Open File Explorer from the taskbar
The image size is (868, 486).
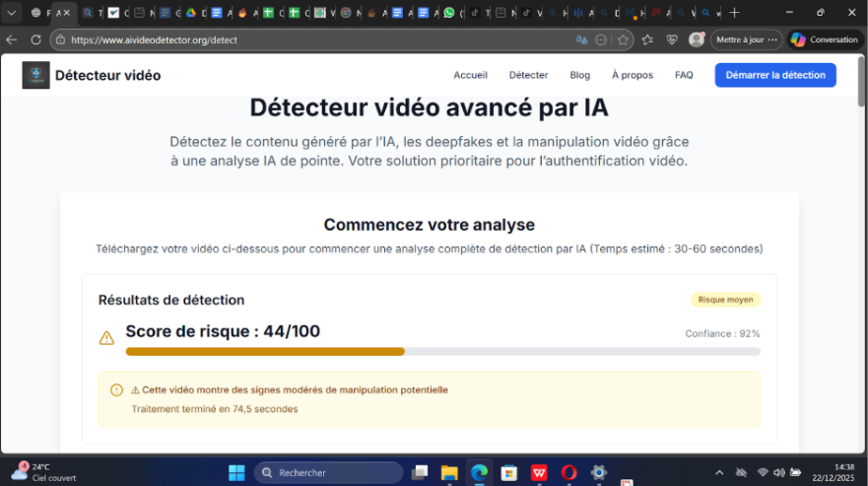tap(449, 472)
